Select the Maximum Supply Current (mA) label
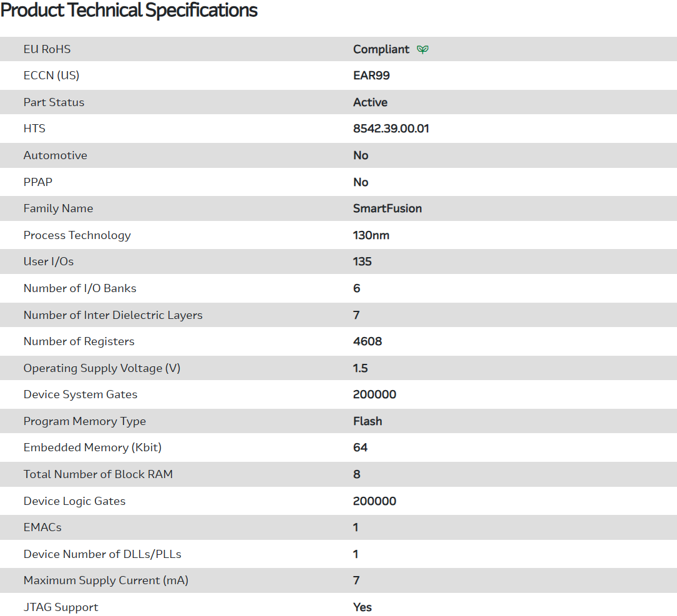Viewport: 677px width, 616px height. (105, 580)
